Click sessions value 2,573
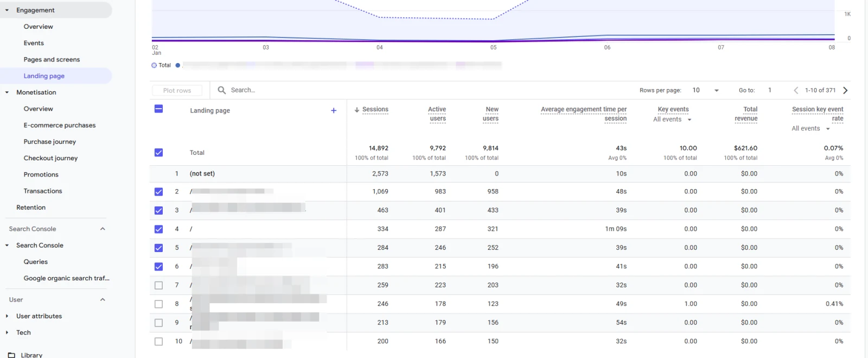This screenshot has width=868, height=358. [380, 174]
